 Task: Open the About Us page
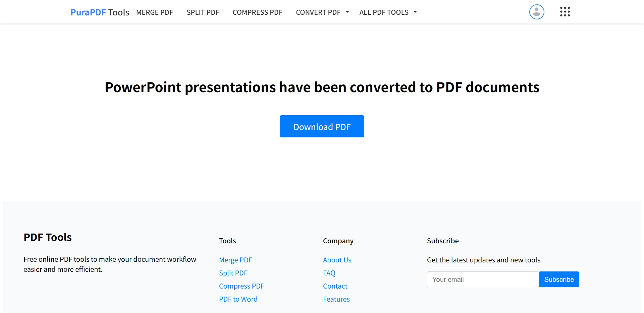(x=337, y=260)
